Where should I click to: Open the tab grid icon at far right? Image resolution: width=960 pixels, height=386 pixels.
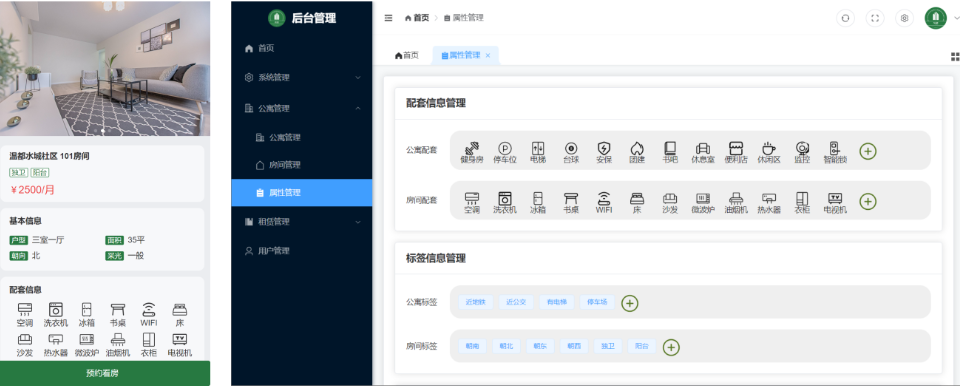tap(954, 56)
